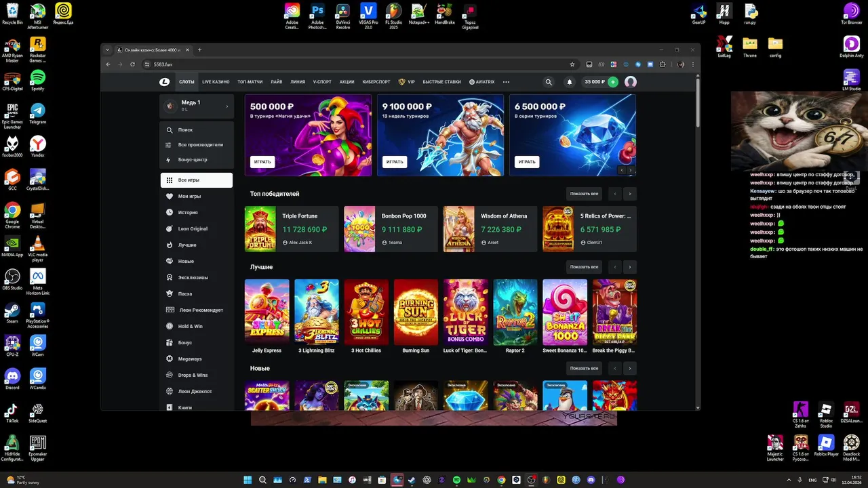Open 'КИБЕРСПОРТ' tab
The image size is (868, 488).
(x=376, y=82)
